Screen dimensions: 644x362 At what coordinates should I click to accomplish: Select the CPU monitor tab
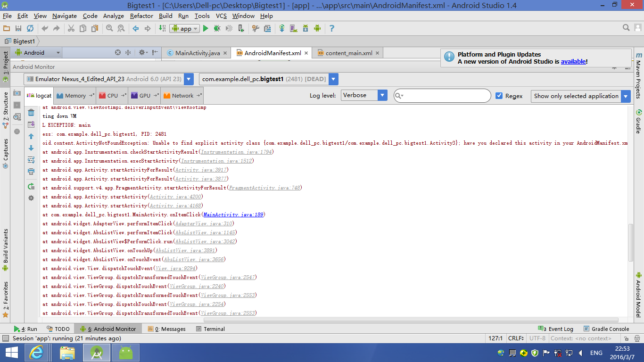click(x=112, y=96)
